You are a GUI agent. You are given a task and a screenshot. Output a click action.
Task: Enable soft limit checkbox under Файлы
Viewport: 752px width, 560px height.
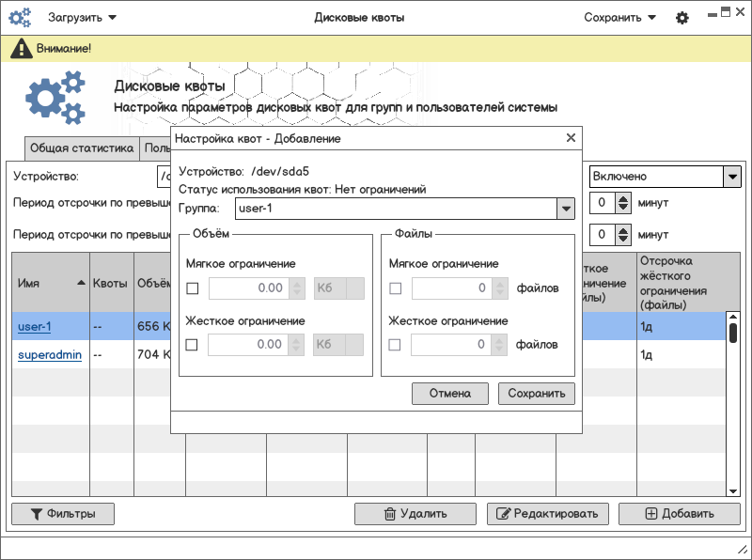click(395, 288)
